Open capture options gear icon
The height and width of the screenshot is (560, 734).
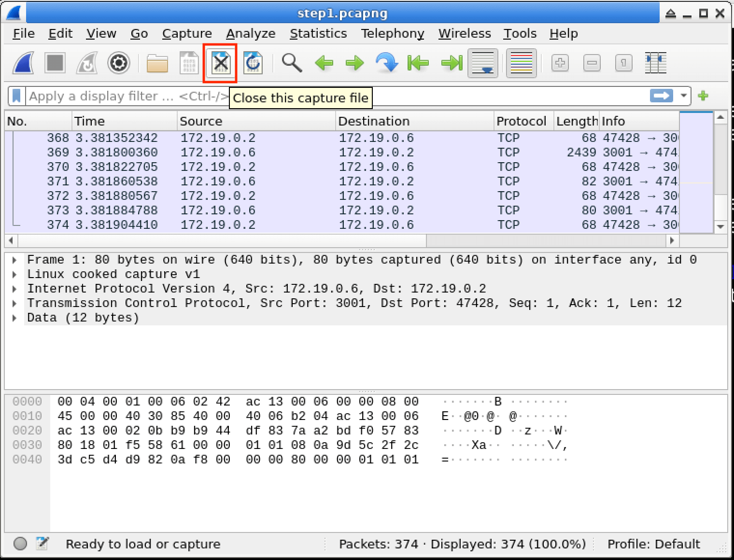click(x=118, y=63)
